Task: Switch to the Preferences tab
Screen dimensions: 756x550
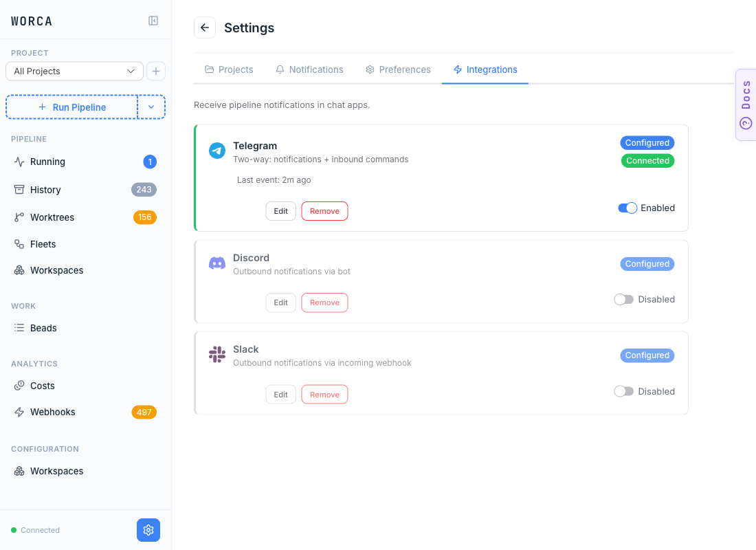Action: (398, 69)
